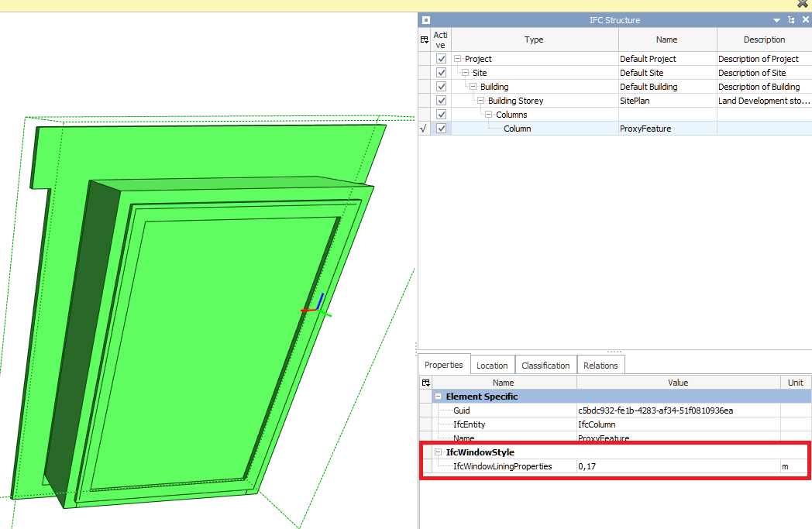Uncheck the Project row Active checkbox
812x529 pixels.
tap(441, 59)
